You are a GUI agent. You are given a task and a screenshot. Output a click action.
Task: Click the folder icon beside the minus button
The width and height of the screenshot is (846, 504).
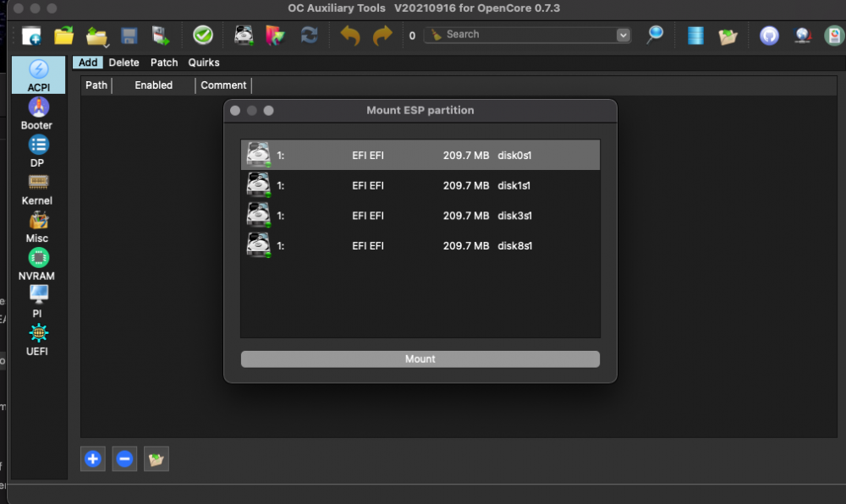(x=157, y=458)
